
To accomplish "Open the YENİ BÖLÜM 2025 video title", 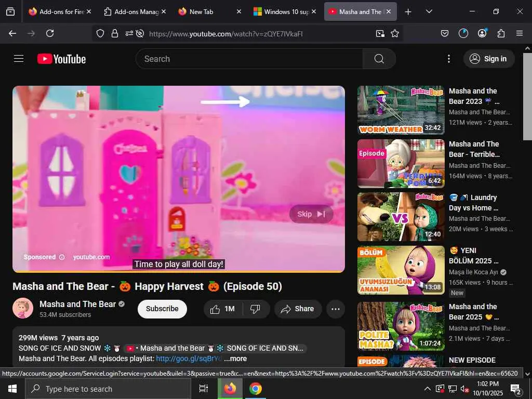I will click(474, 256).
